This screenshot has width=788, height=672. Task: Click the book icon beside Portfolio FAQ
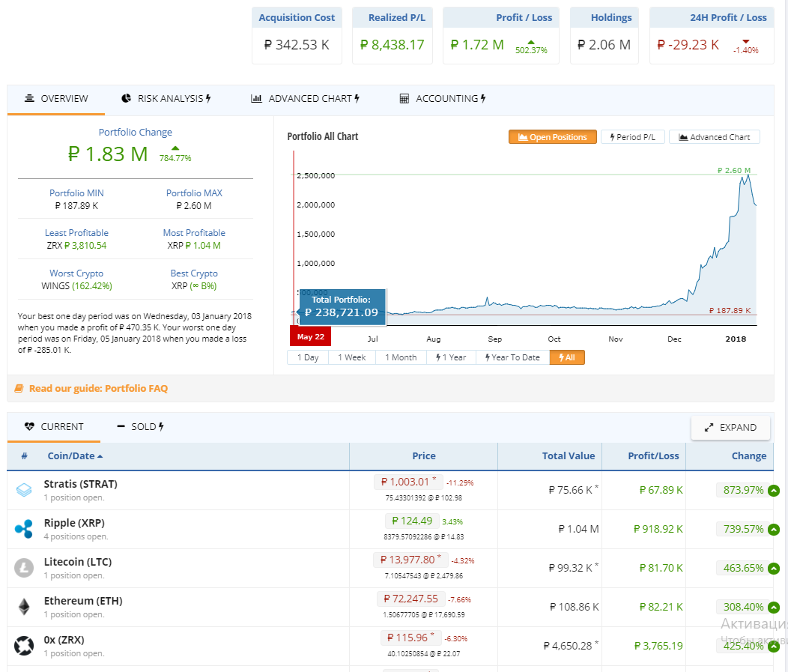point(19,388)
